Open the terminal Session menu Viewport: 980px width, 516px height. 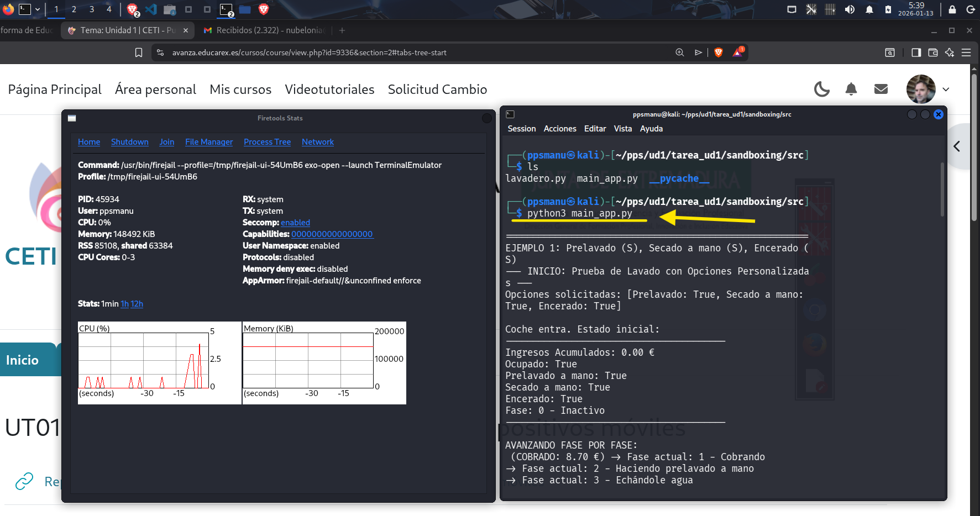pos(522,129)
